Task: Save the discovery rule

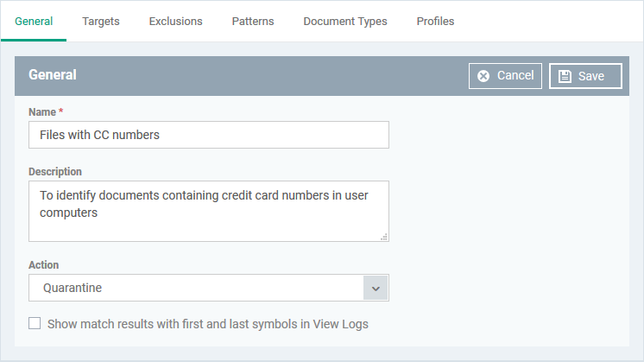Action: pos(585,76)
